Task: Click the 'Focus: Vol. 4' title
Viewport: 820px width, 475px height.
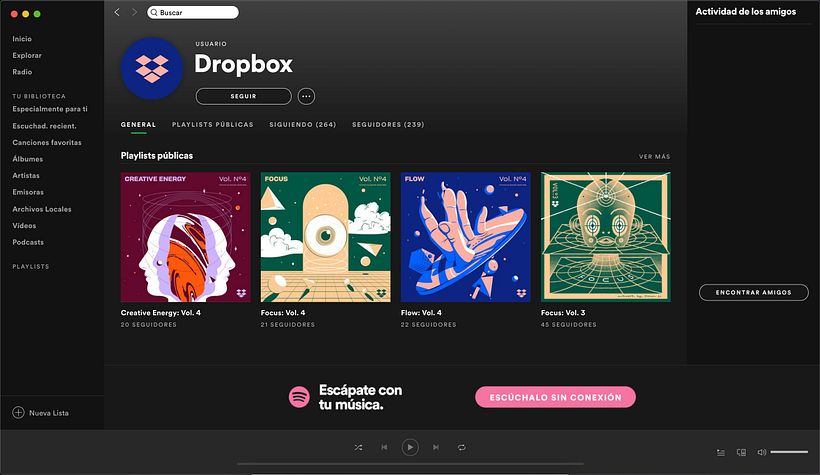Action: pyautogui.click(x=283, y=313)
